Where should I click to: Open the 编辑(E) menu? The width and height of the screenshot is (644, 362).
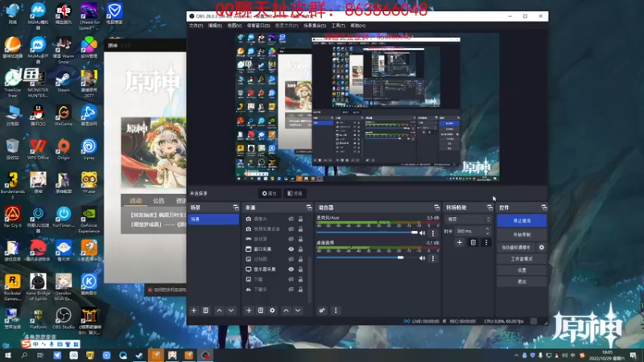click(x=215, y=26)
